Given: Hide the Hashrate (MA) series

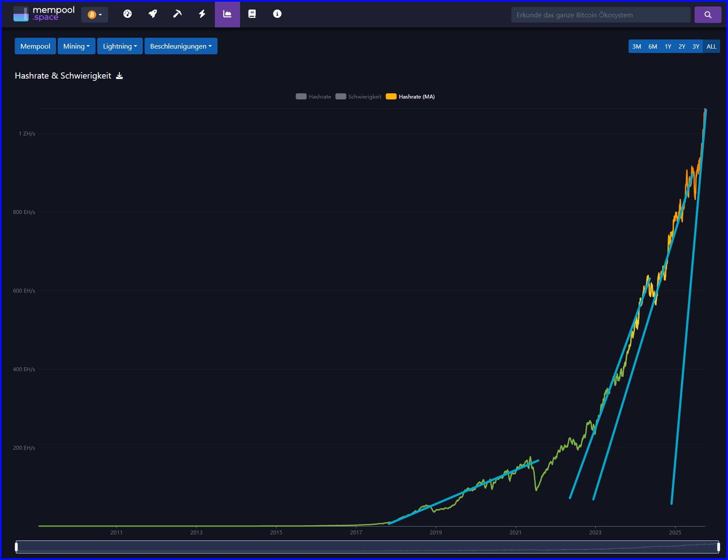Looking at the screenshot, I should [410, 96].
